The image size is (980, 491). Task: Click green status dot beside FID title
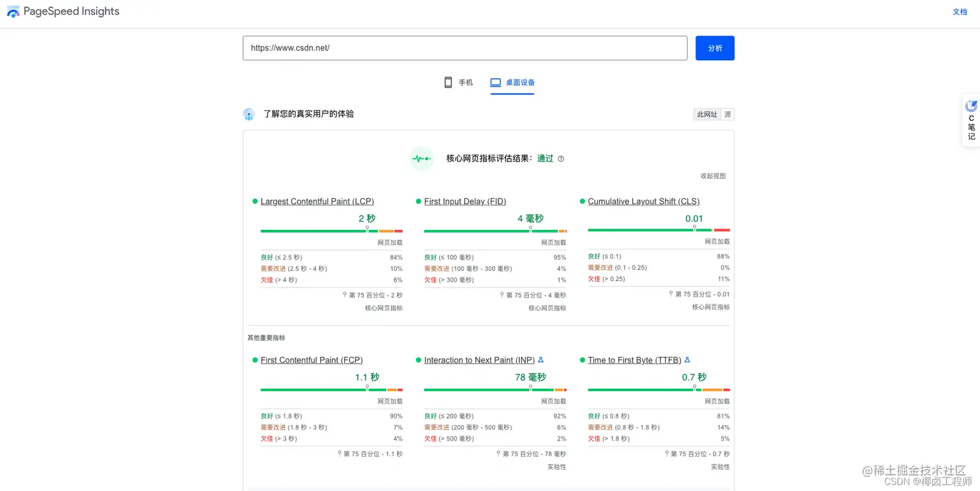pyautogui.click(x=419, y=201)
